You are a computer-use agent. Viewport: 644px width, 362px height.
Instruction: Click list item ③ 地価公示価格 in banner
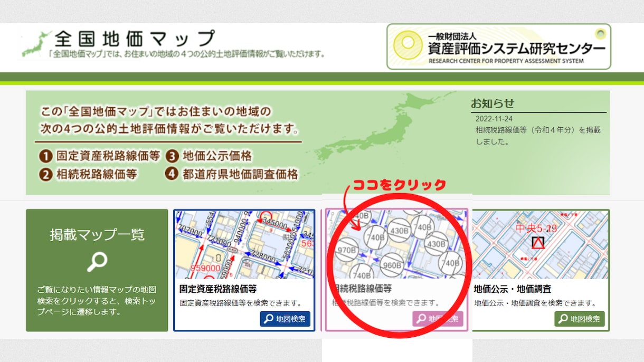209,156
